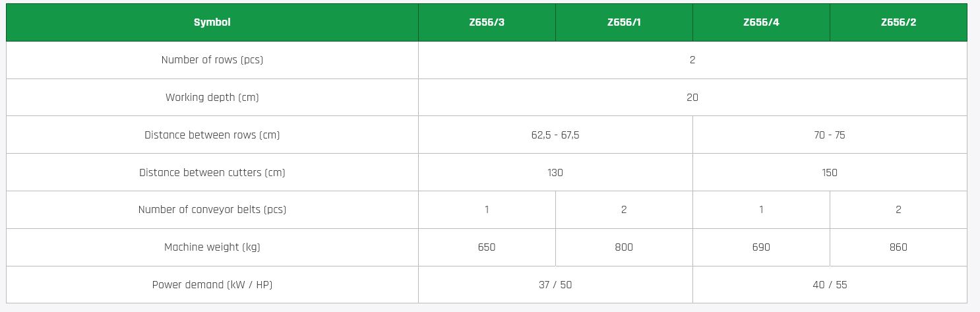Click the 150 cutter distance value
This screenshot has width=980, height=312.
point(829,173)
